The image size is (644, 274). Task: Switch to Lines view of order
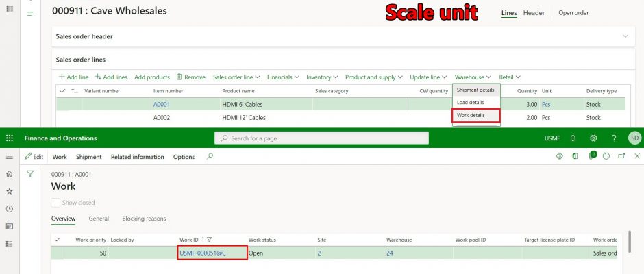pos(509,13)
